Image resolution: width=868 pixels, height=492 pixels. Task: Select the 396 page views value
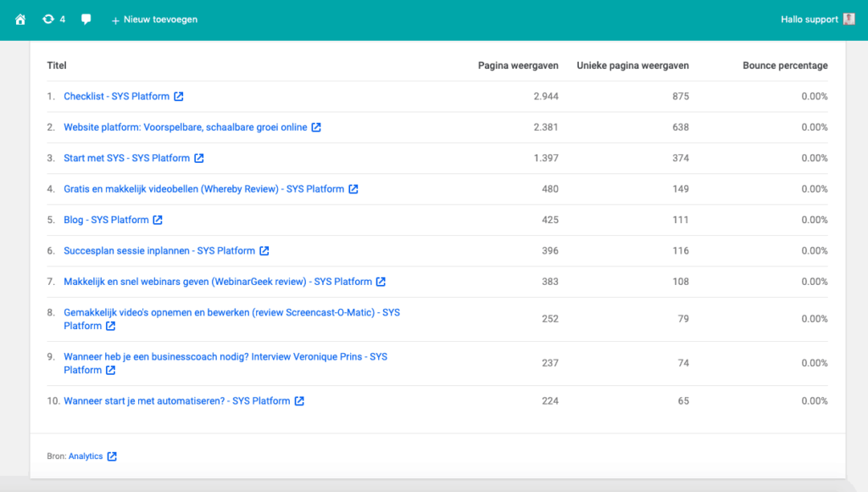click(550, 251)
